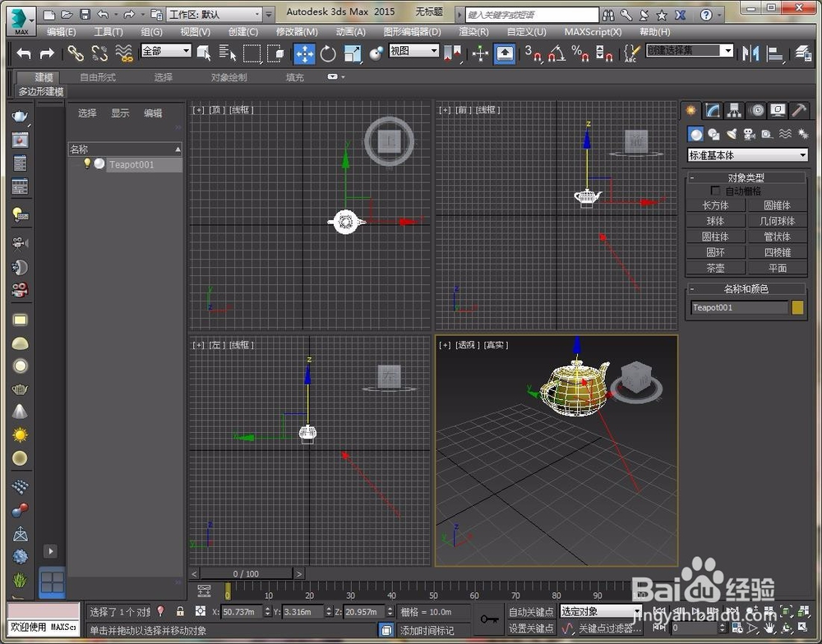Click the Select Object tool

point(204,53)
